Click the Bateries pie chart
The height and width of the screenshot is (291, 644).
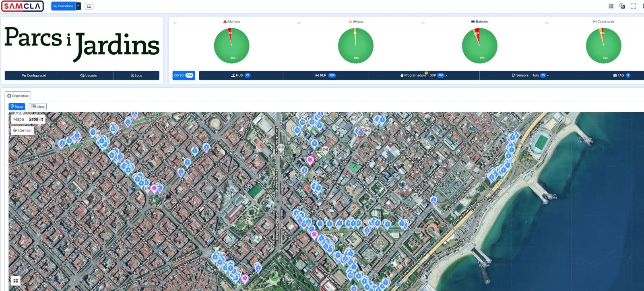pos(479,45)
